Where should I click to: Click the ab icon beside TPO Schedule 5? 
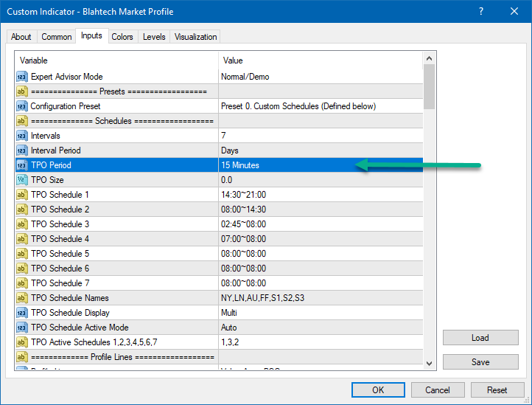[x=21, y=254]
